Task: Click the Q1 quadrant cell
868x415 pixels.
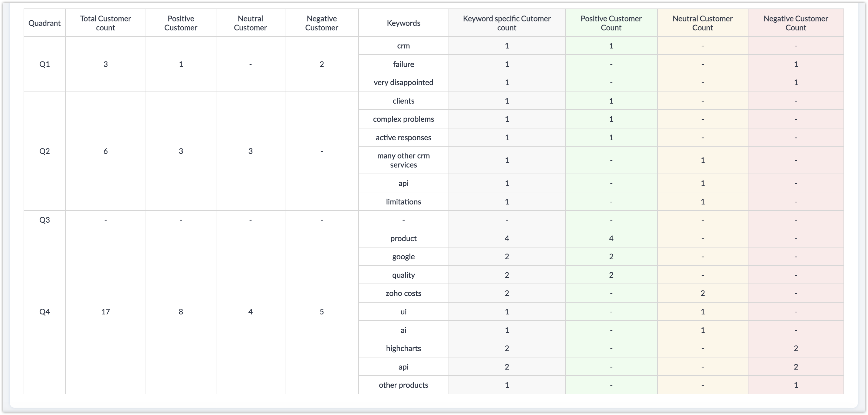Action: pos(44,64)
